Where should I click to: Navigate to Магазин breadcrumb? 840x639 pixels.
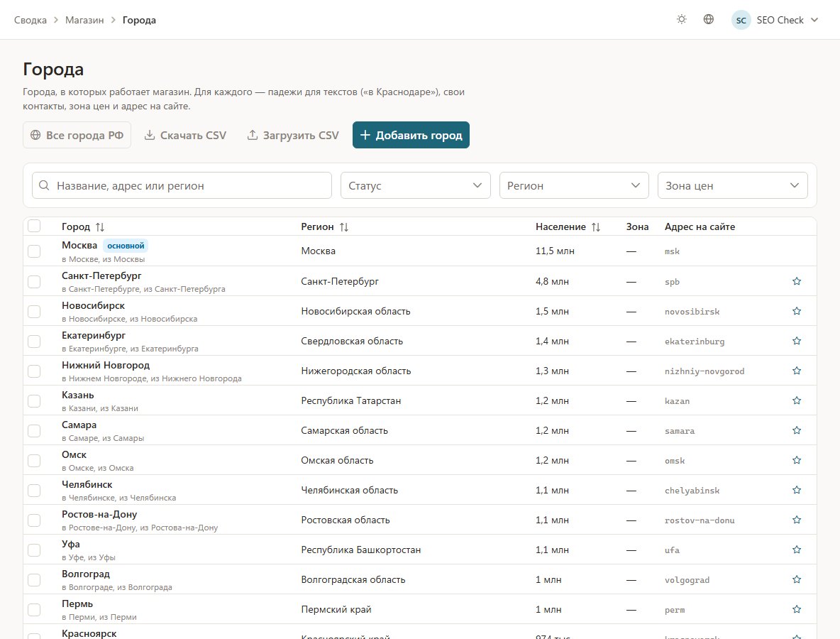[x=84, y=20]
